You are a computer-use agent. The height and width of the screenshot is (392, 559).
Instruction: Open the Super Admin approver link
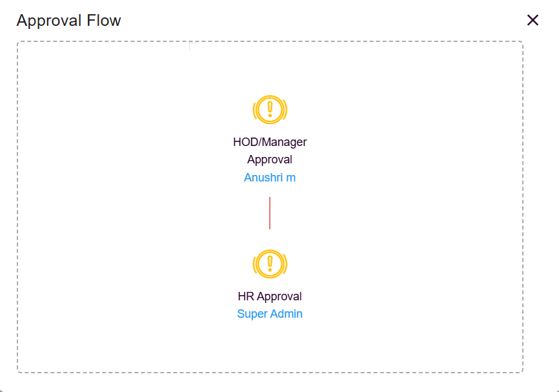(270, 315)
